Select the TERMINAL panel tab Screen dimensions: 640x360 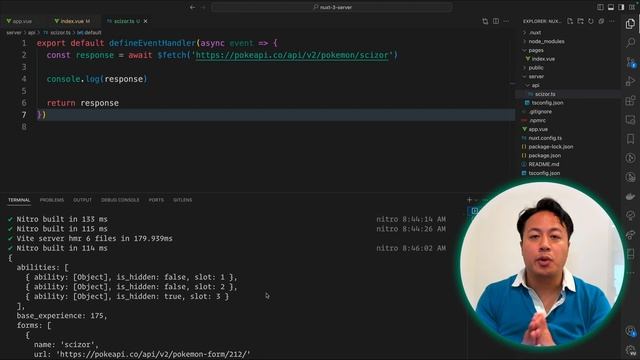click(x=19, y=200)
